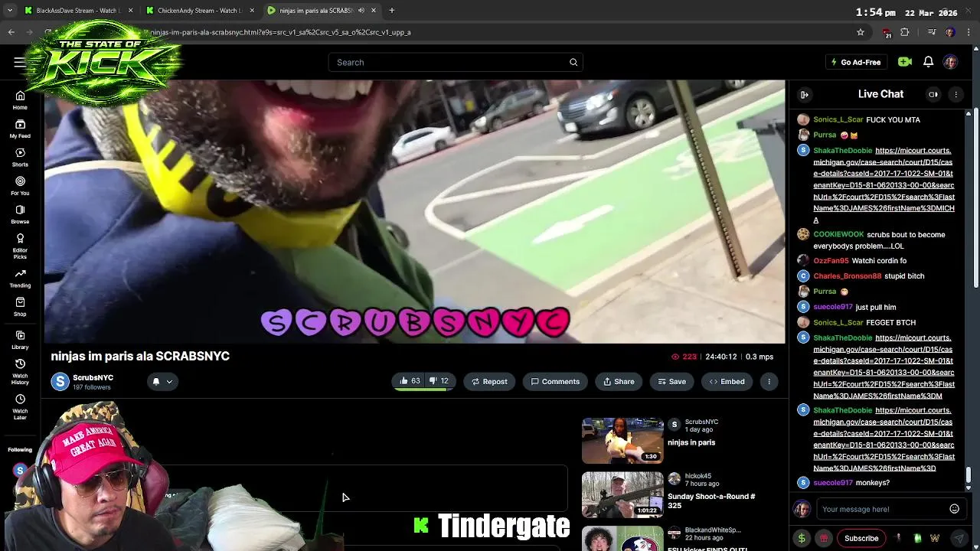This screenshot has width=980, height=551.
Task: Open the first ShakaTheDoobie micourt link
Action: [x=884, y=185]
